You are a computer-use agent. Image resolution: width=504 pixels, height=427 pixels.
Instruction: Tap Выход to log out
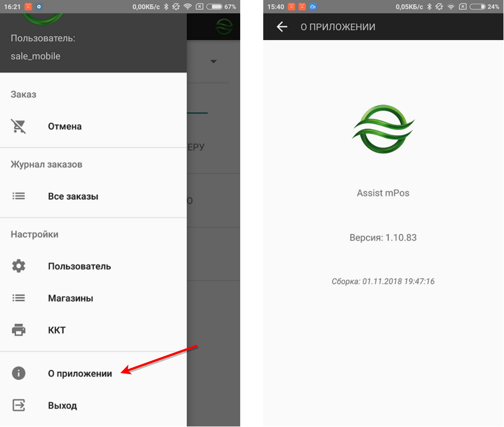click(62, 405)
